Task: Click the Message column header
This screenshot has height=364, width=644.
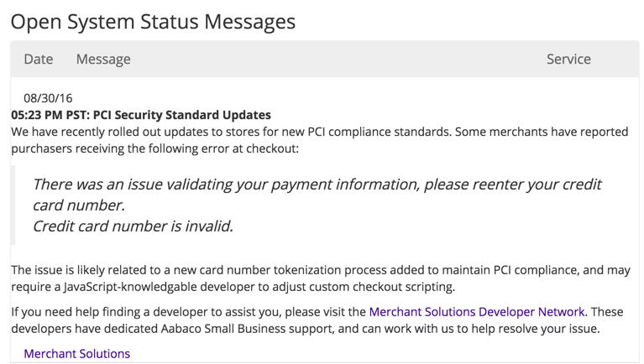Action: [x=103, y=59]
